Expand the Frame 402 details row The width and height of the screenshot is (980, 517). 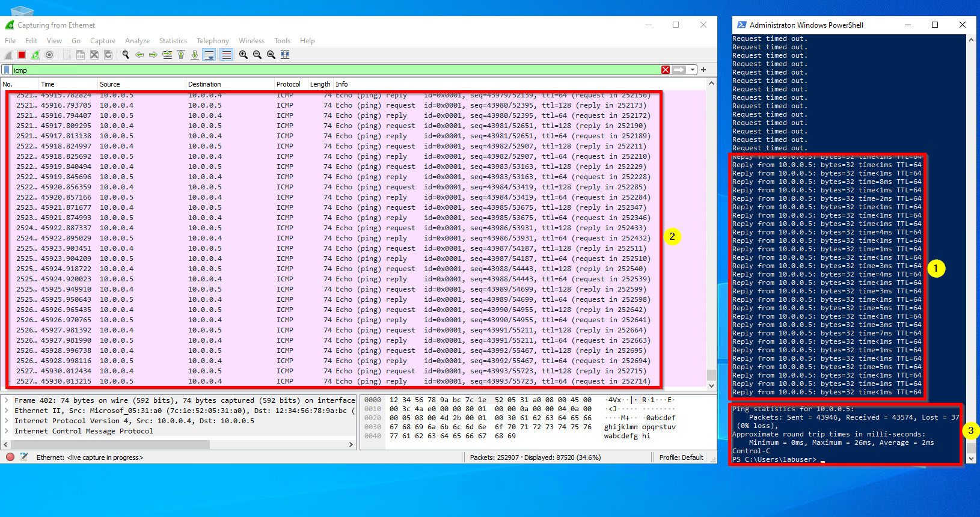click(x=7, y=400)
